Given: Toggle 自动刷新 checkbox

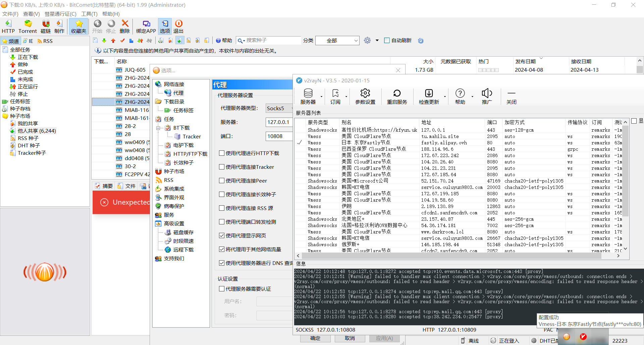Looking at the screenshot, I should coord(387,41).
